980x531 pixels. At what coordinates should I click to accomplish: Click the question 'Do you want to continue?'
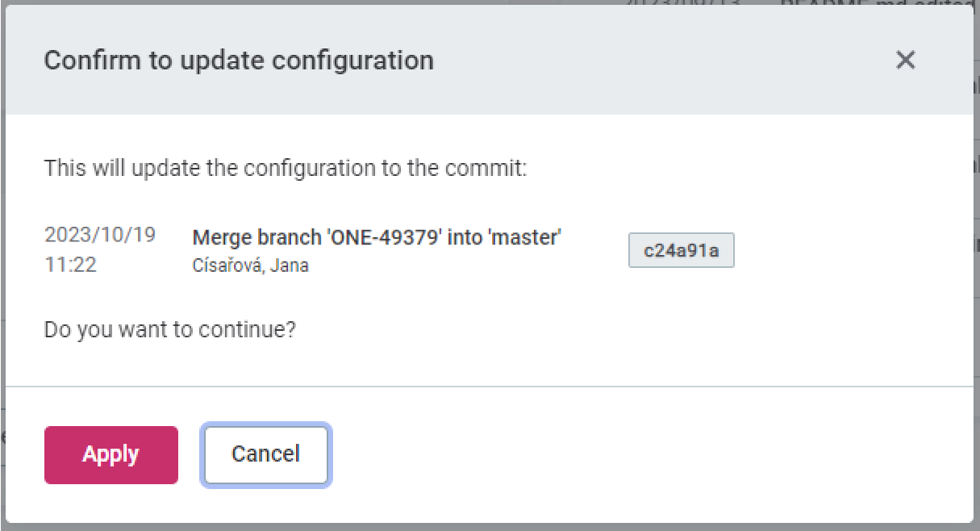(169, 328)
